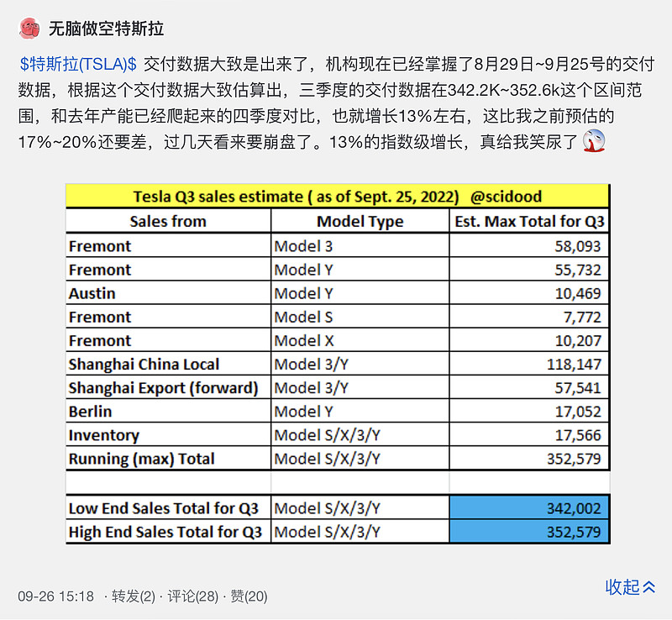The height and width of the screenshot is (620, 672).
Task: Select the Austin value 10,469
Action: (x=578, y=293)
